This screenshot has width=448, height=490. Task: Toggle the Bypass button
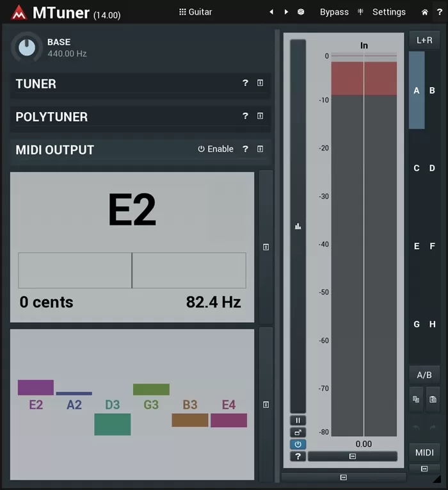pos(334,12)
